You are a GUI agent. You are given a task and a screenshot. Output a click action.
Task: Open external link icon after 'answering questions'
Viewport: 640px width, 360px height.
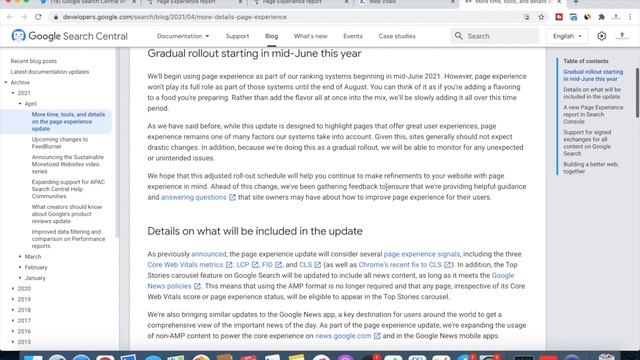[232, 197]
